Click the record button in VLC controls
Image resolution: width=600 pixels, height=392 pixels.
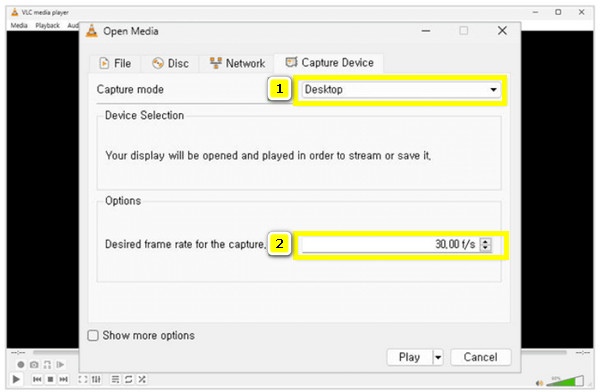pos(21,364)
